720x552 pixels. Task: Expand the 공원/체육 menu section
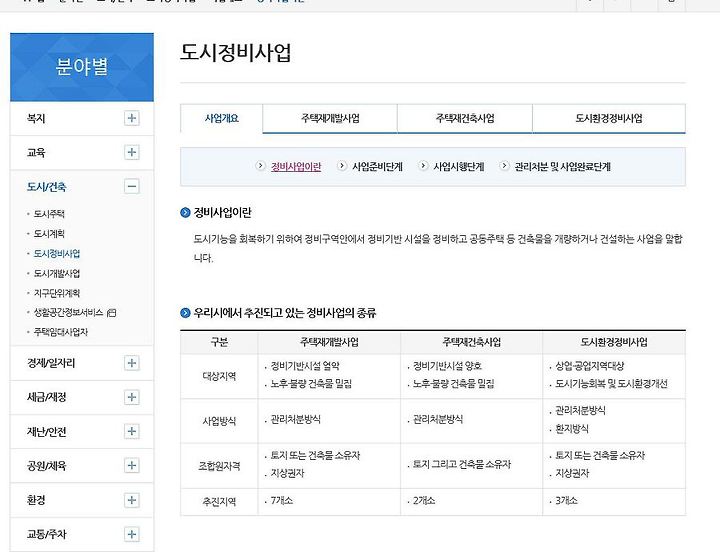pyautogui.click(x=131, y=465)
